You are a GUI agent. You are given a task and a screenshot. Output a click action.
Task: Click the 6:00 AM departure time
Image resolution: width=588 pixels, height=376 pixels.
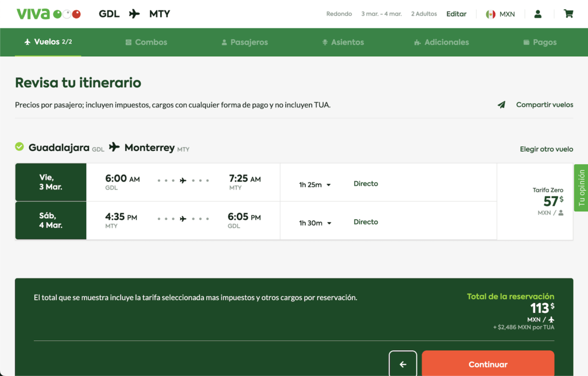point(122,179)
